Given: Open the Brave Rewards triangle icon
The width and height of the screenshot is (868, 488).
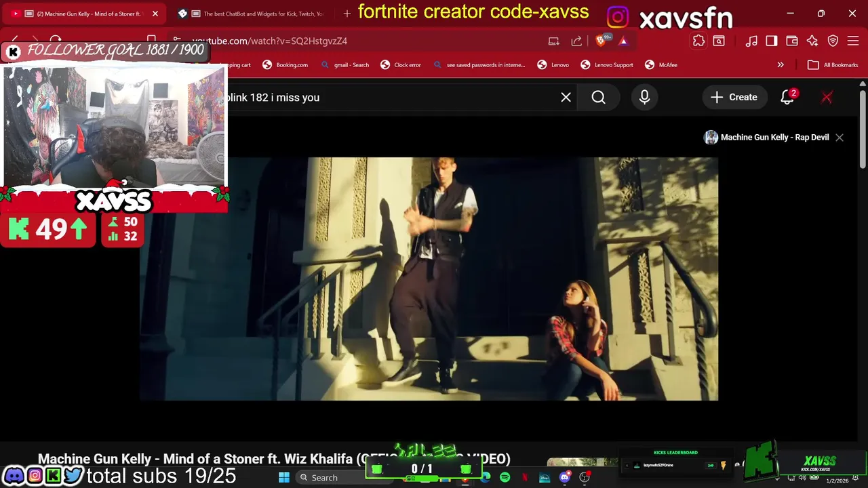Looking at the screenshot, I should tap(623, 41).
